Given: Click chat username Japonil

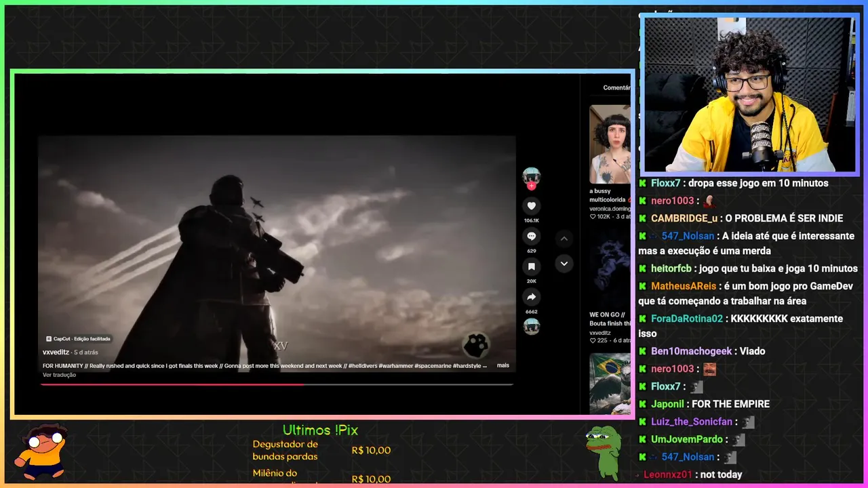Looking at the screenshot, I should [667, 404].
